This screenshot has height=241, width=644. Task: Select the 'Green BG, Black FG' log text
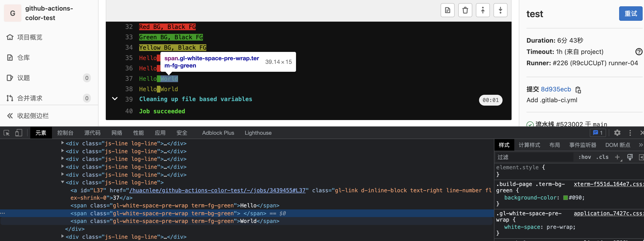pyautogui.click(x=171, y=37)
